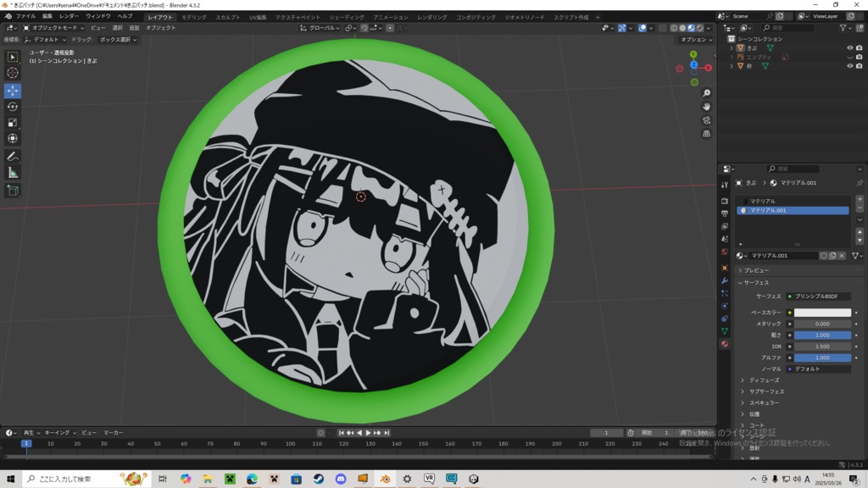Select the Annotate pencil tool
This screenshot has width=868, height=488.
[12, 157]
